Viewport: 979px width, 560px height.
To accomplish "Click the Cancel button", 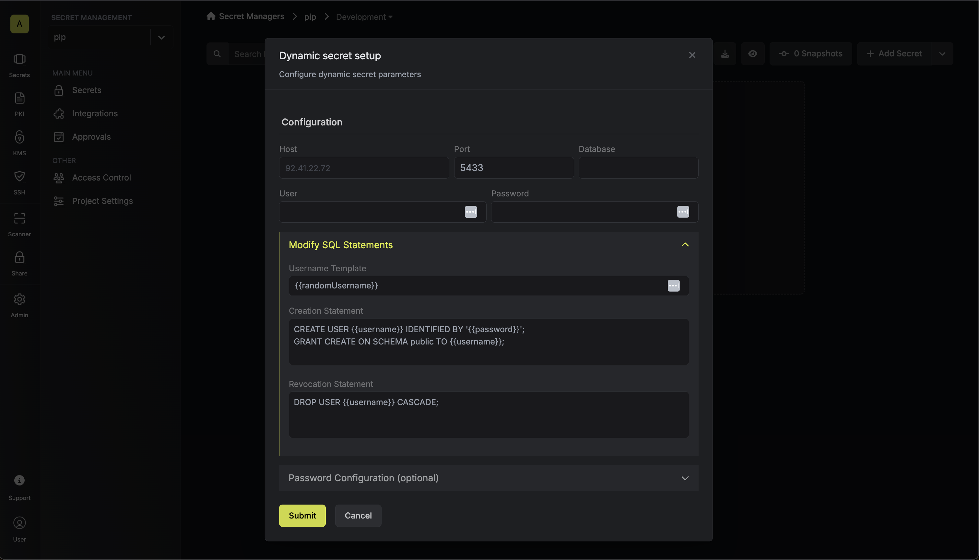I will coord(358,516).
